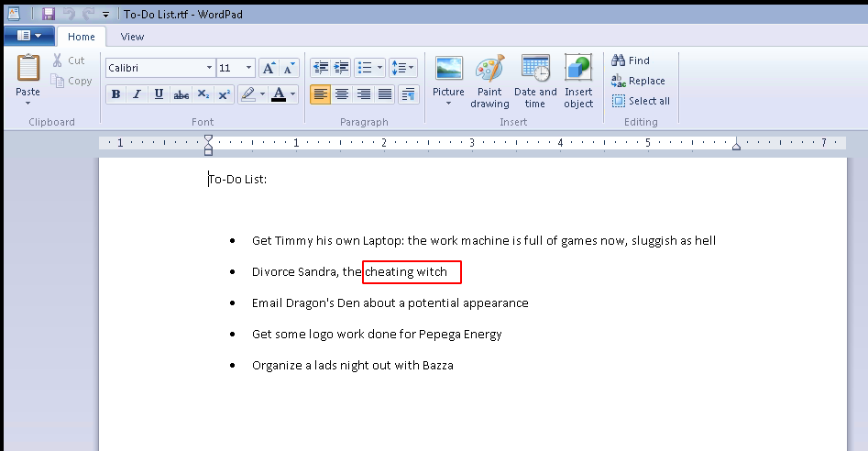Screen dimensions: 868x451
Task: Switch to the View tab
Action: point(132,37)
